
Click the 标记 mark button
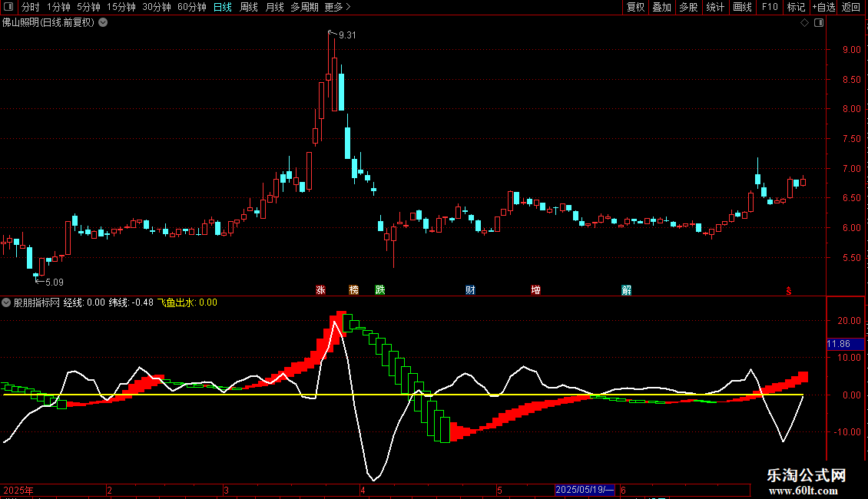pos(796,7)
